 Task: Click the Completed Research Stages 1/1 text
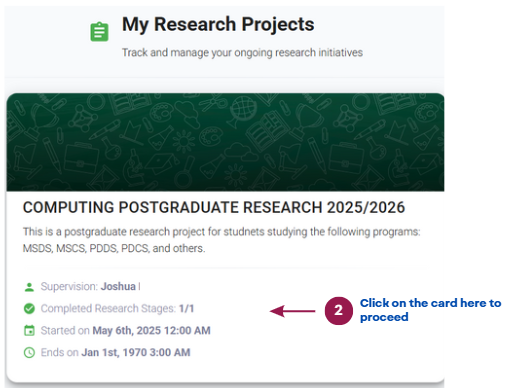click(x=117, y=309)
